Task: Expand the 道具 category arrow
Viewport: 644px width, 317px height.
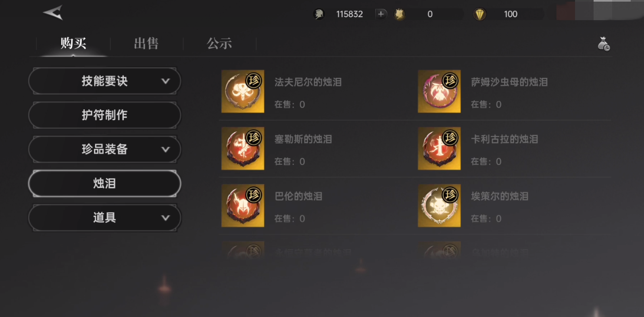Action: pos(165,218)
